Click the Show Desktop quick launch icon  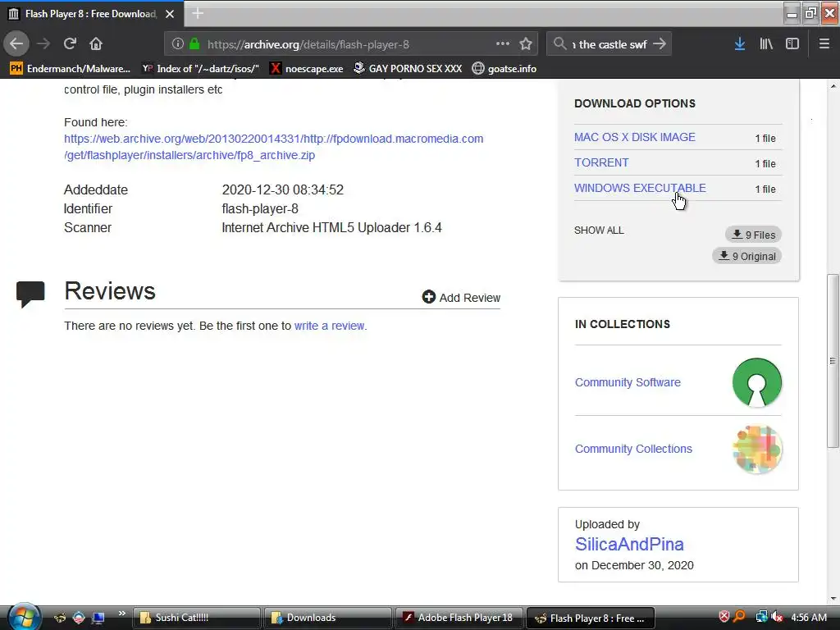(98, 618)
